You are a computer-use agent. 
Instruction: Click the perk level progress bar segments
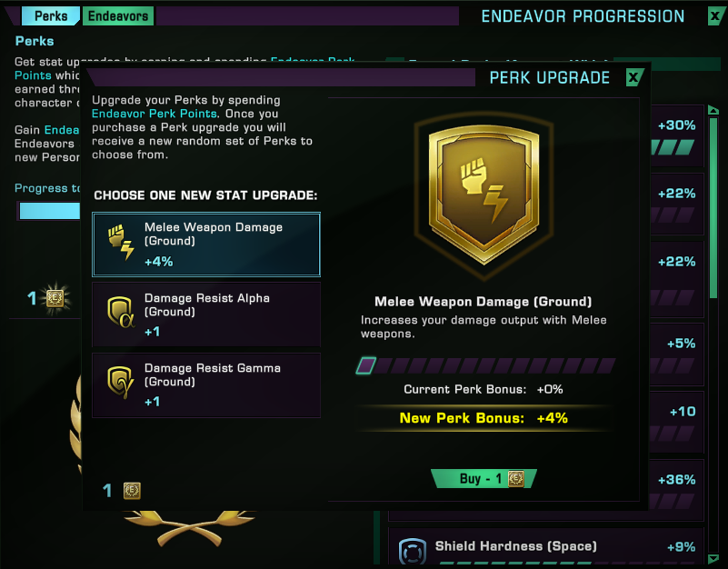coord(485,365)
